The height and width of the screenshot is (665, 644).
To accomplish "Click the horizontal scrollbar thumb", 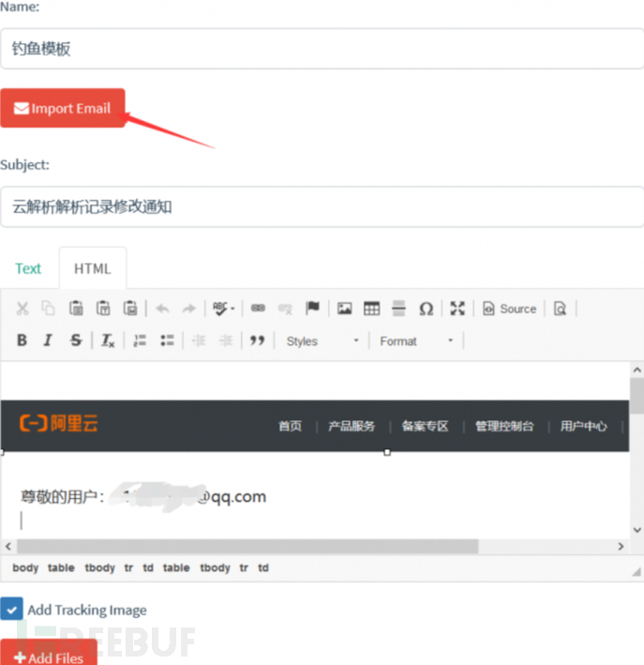I will tap(247, 546).
